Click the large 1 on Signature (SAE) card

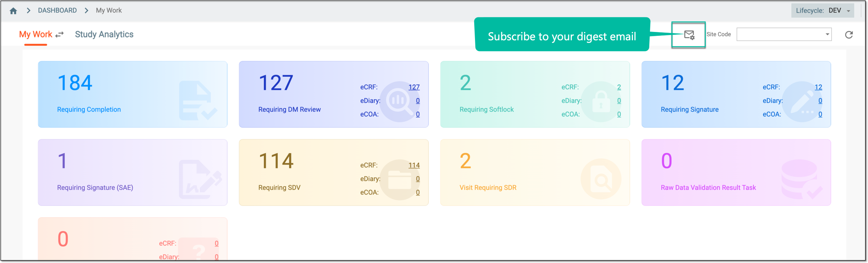pos(62,161)
